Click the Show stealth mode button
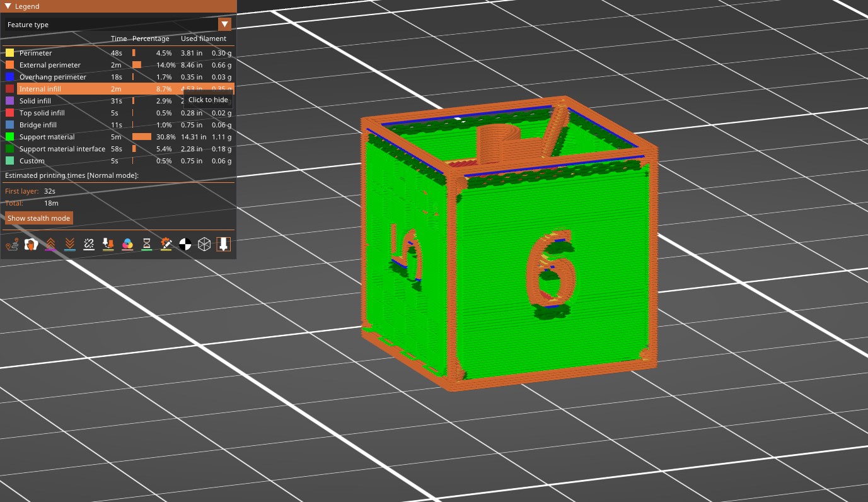This screenshot has height=502, width=868. coord(38,218)
